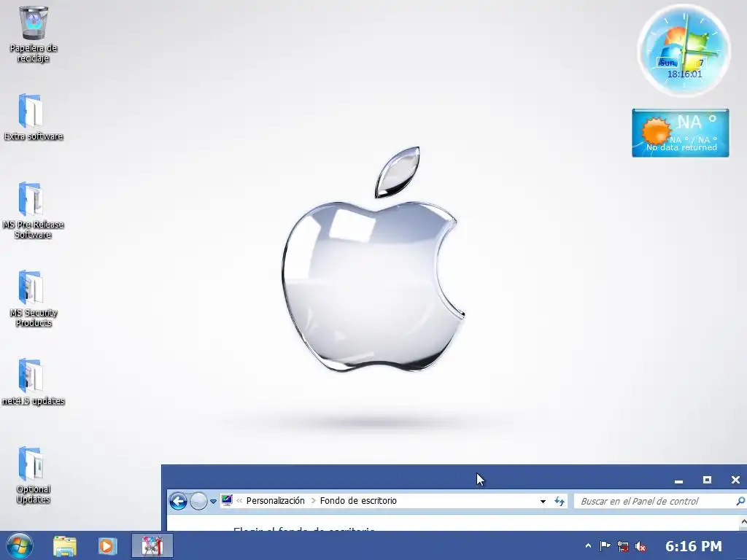This screenshot has height=560, width=747.
Task: Open the Papelera de reciclaje icon
Action: pyautogui.click(x=33, y=34)
